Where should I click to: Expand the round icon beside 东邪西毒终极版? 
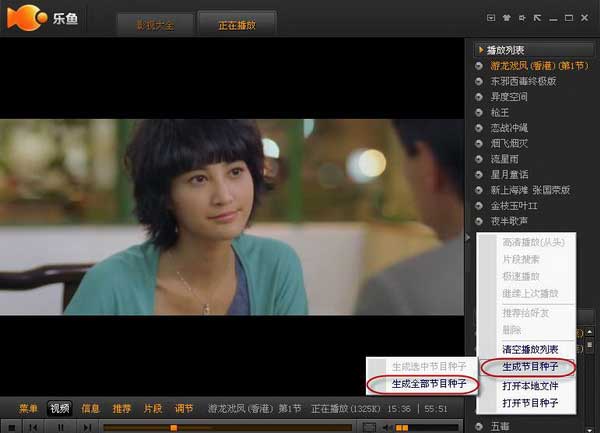click(479, 81)
